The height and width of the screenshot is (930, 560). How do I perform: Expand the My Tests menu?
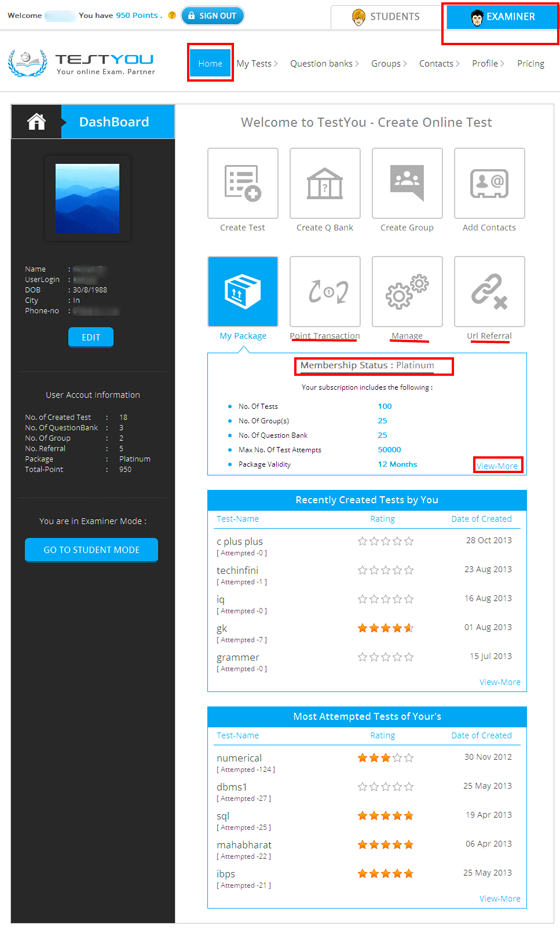(x=257, y=63)
